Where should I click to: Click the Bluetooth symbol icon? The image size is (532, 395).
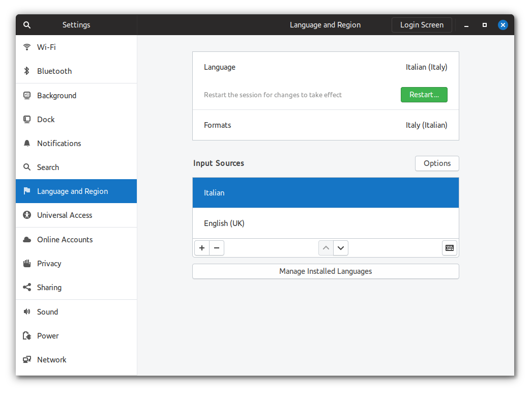[27, 71]
